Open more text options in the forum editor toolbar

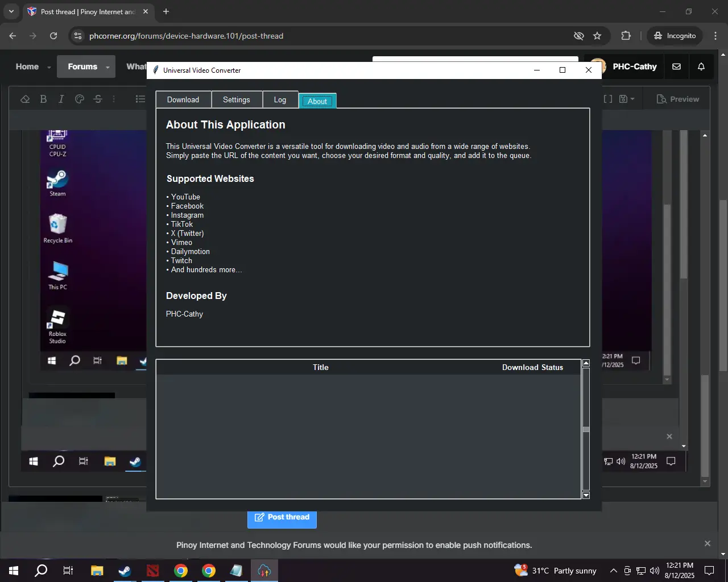pos(114,99)
